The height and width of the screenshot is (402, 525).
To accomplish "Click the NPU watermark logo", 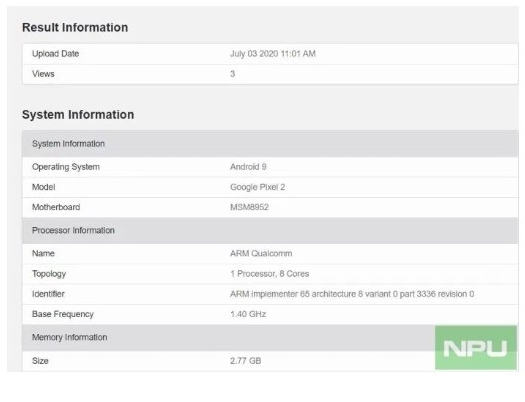I will click(476, 348).
